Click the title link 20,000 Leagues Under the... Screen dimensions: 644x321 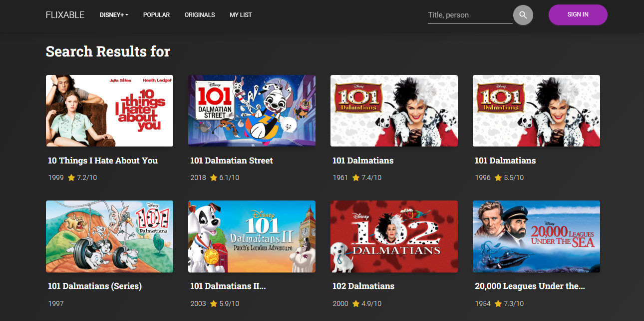pyautogui.click(x=530, y=286)
